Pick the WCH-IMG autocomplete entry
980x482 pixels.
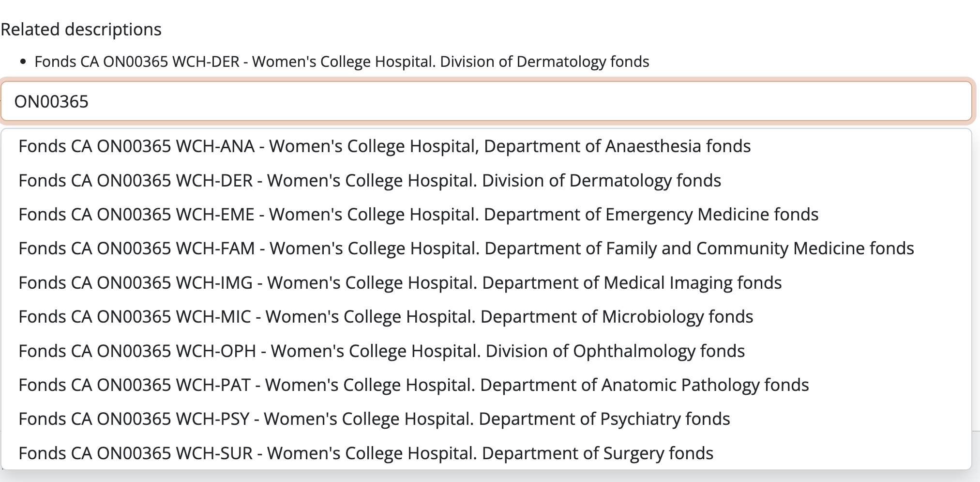click(400, 283)
